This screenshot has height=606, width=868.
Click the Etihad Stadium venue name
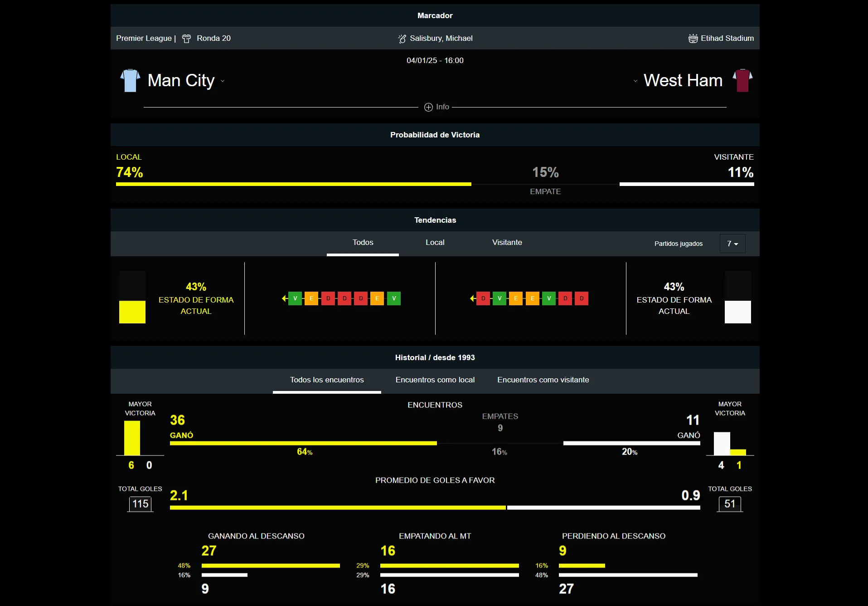point(727,39)
